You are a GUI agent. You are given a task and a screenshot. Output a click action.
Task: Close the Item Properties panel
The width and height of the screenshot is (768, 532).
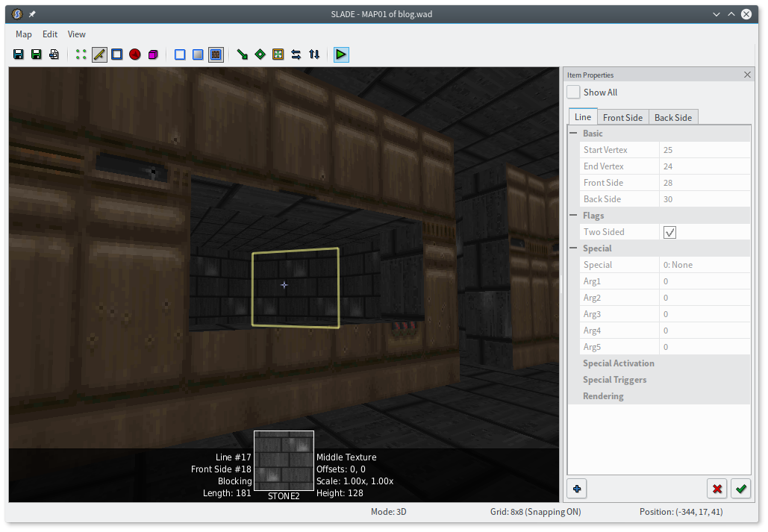coord(747,75)
